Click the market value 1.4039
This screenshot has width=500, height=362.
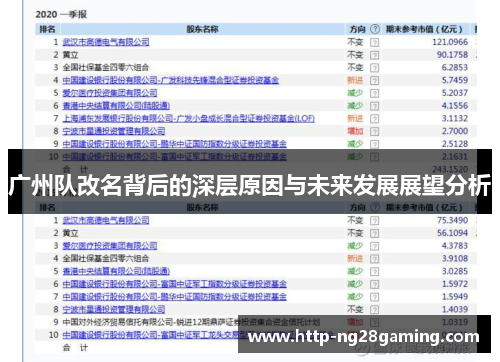coord(455,309)
